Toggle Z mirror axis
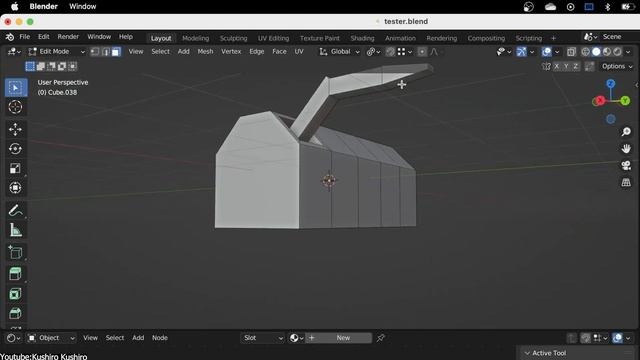The height and width of the screenshot is (360, 640). [576, 66]
